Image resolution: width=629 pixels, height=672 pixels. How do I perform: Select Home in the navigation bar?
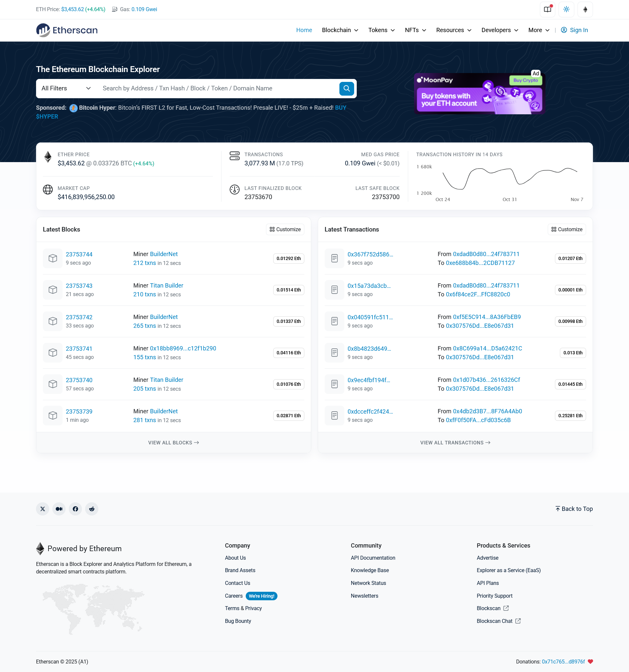coord(304,30)
